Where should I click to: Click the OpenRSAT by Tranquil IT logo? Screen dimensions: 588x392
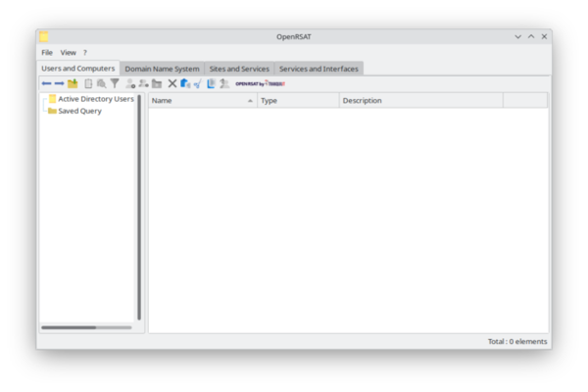[x=260, y=84]
